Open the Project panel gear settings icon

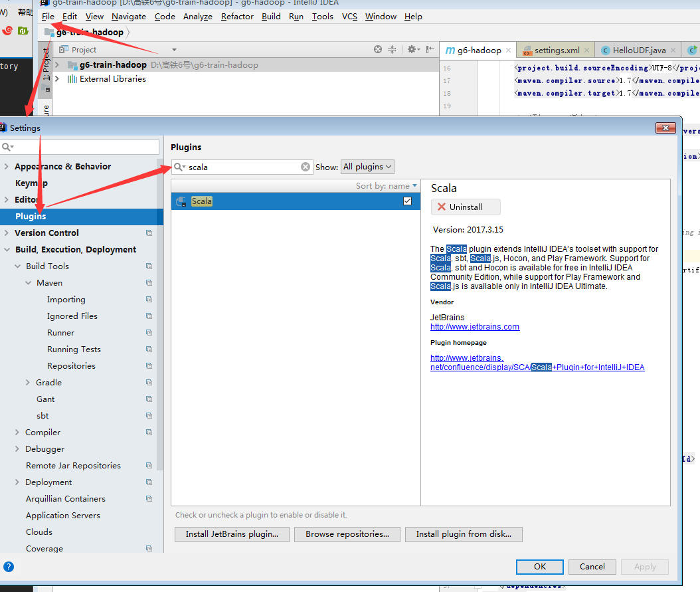click(x=413, y=49)
